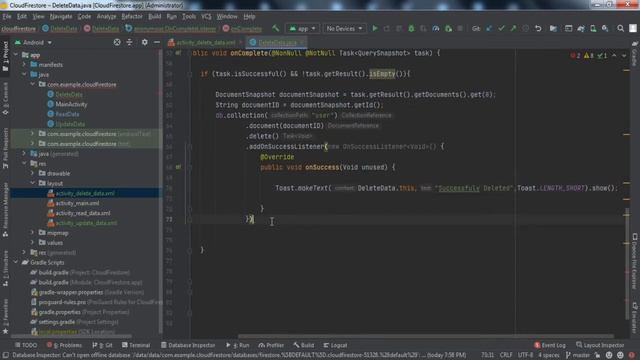Expand the manifests folder
640x360 pixels.
[24, 64]
